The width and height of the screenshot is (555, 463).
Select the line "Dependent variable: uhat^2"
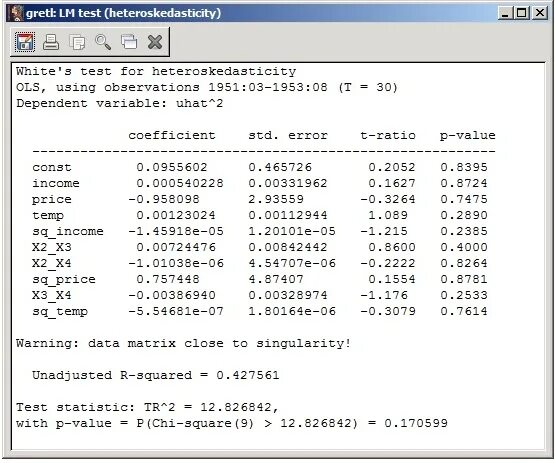point(120,103)
